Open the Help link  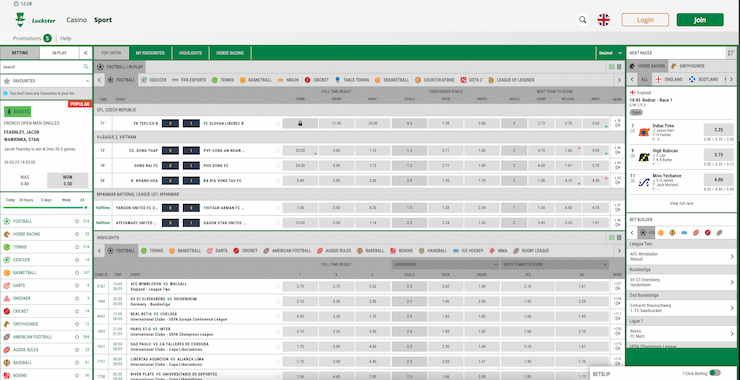point(66,38)
